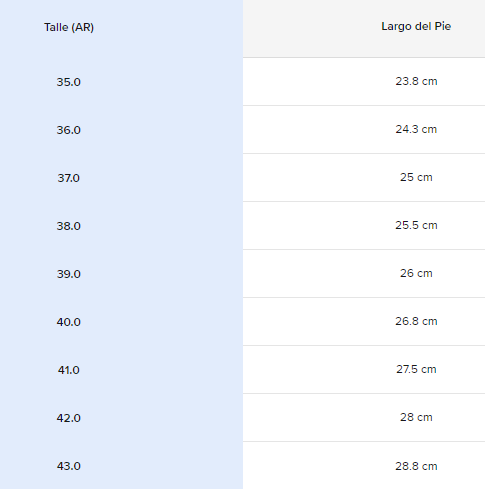
Task: Click the 25.5 cm foot length cell
Action: 416,225
